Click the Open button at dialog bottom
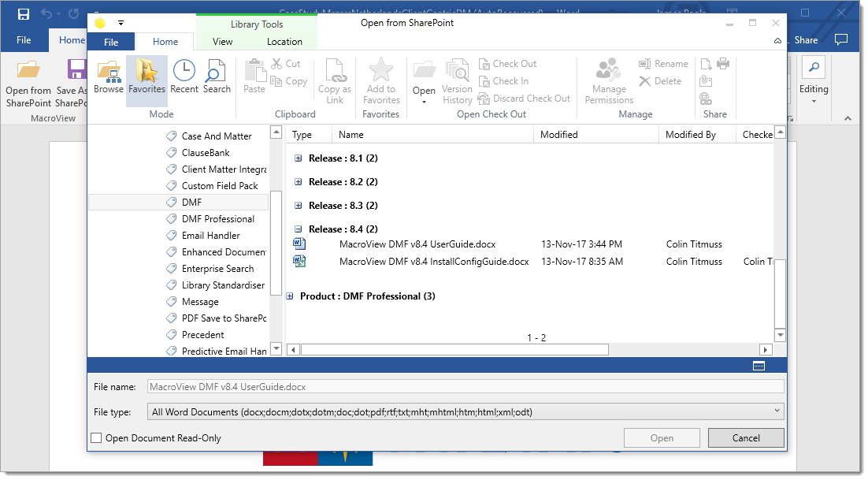 (x=662, y=438)
